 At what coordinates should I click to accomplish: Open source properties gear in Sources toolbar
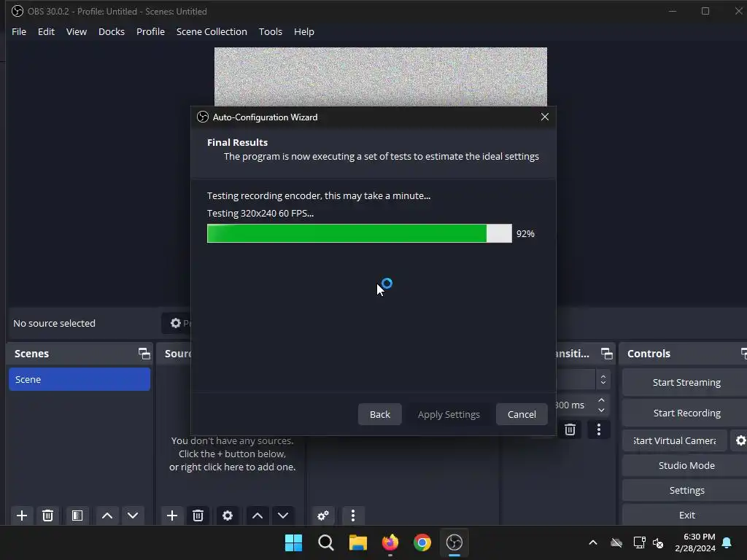(228, 516)
